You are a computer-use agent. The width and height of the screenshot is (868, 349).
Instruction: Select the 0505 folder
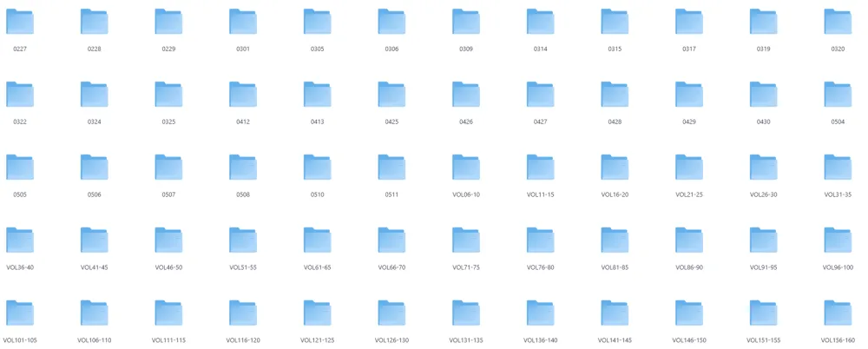[19, 168]
